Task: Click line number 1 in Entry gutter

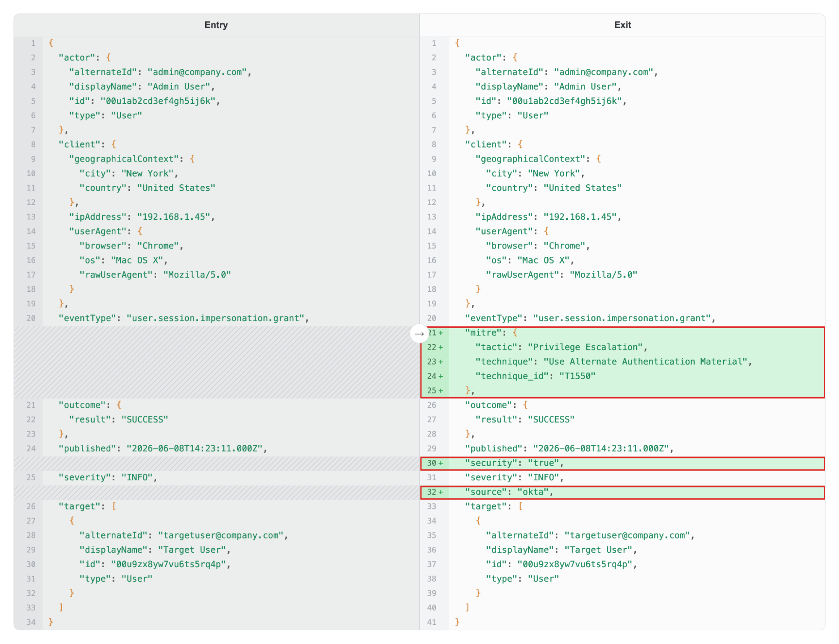Action: point(33,43)
